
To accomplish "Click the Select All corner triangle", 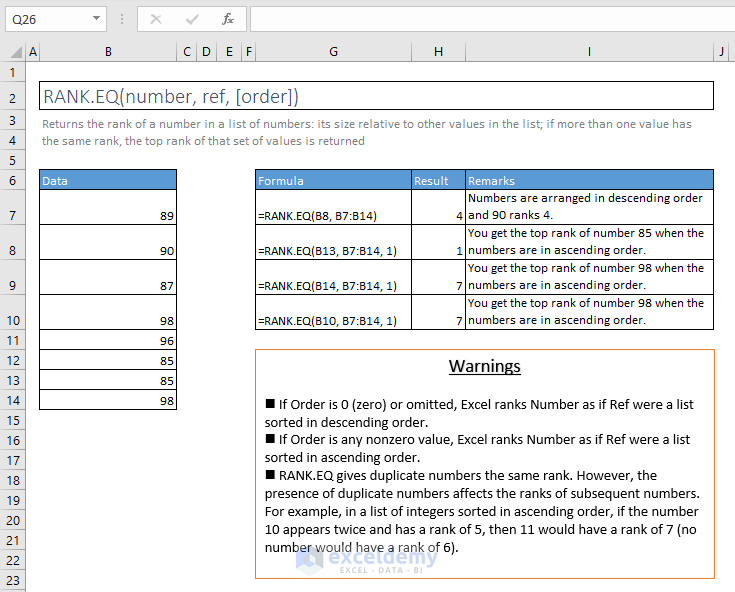I will coord(15,52).
